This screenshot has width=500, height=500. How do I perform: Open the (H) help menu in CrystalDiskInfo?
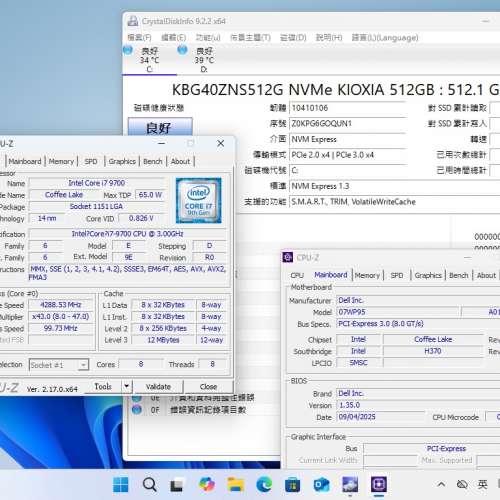(x=329, y=37)
